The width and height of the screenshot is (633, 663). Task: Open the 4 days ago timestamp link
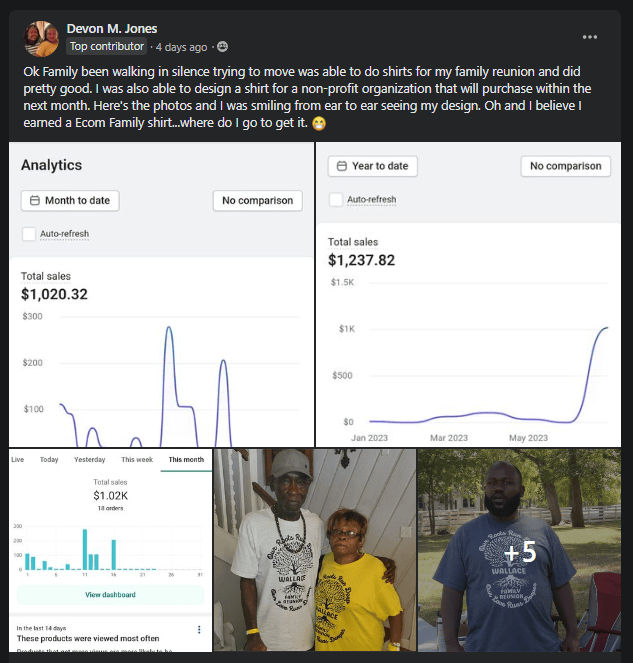coord(185,47)
